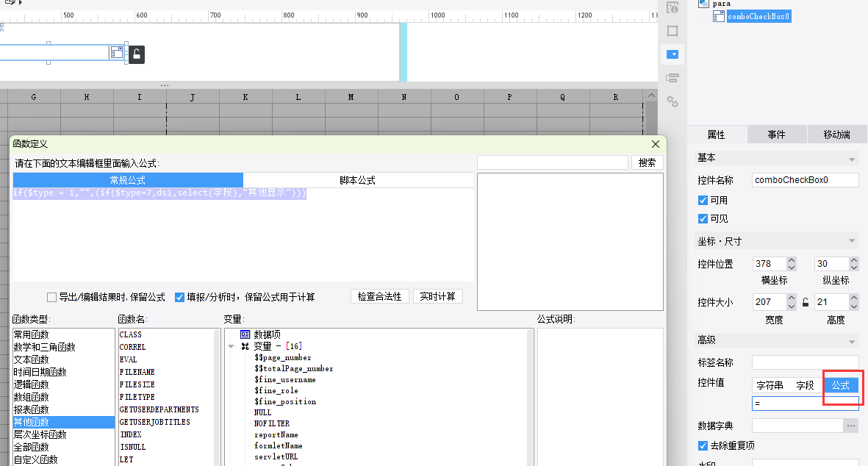Switch to the 脚本公式 tab

358,180
